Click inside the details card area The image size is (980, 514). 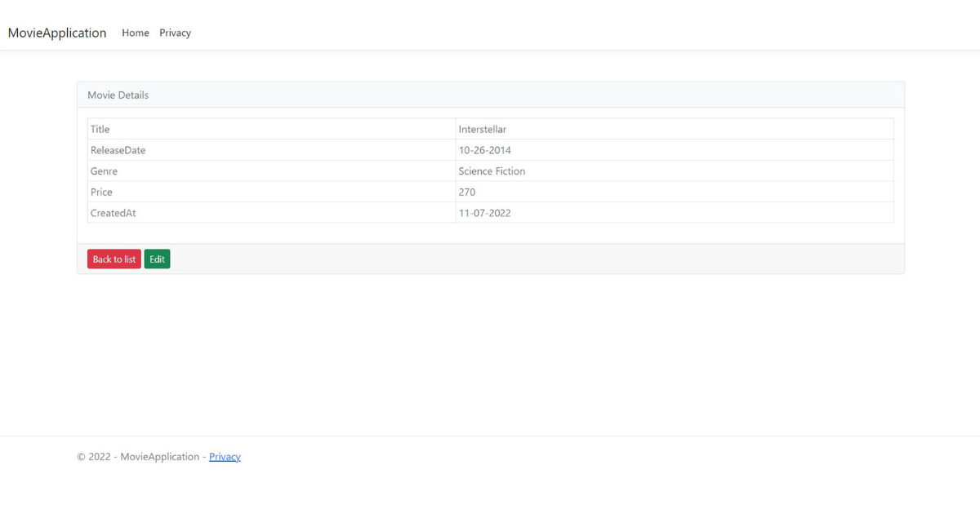click(x=490, y=237)
